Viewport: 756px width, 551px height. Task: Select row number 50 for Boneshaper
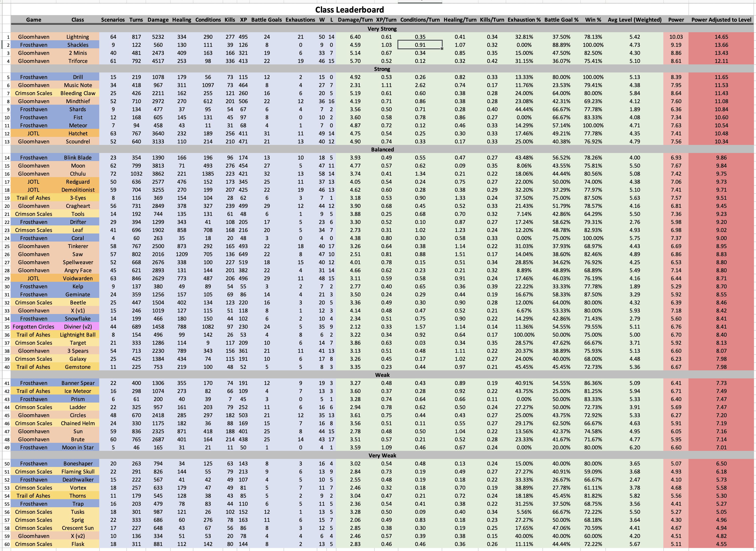[x=7, y=463]
